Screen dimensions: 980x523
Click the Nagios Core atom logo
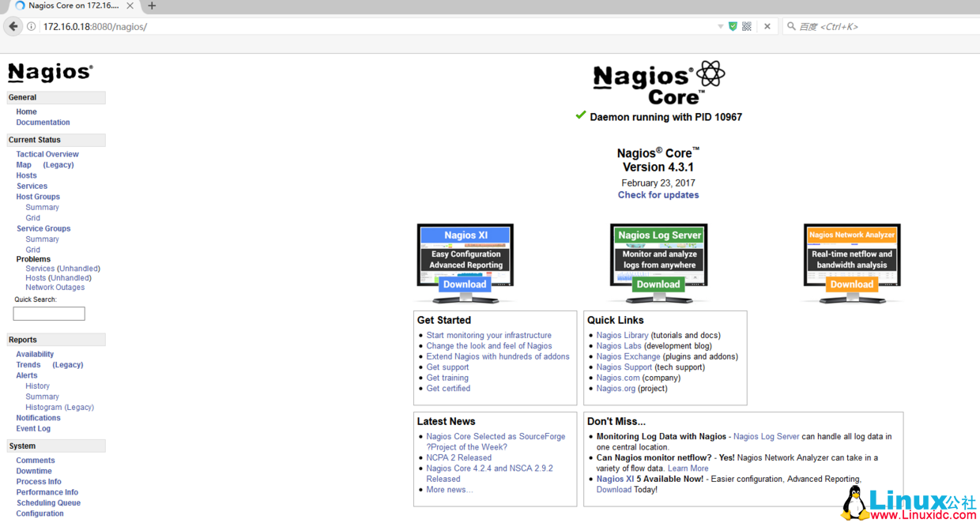(x=658, y=84)
